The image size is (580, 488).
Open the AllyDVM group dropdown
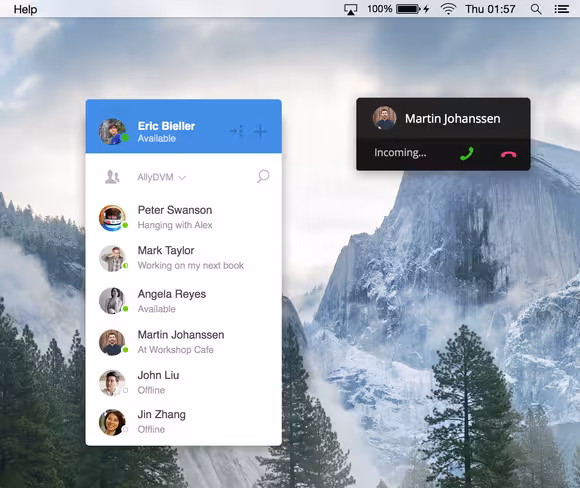coord(161,177)
